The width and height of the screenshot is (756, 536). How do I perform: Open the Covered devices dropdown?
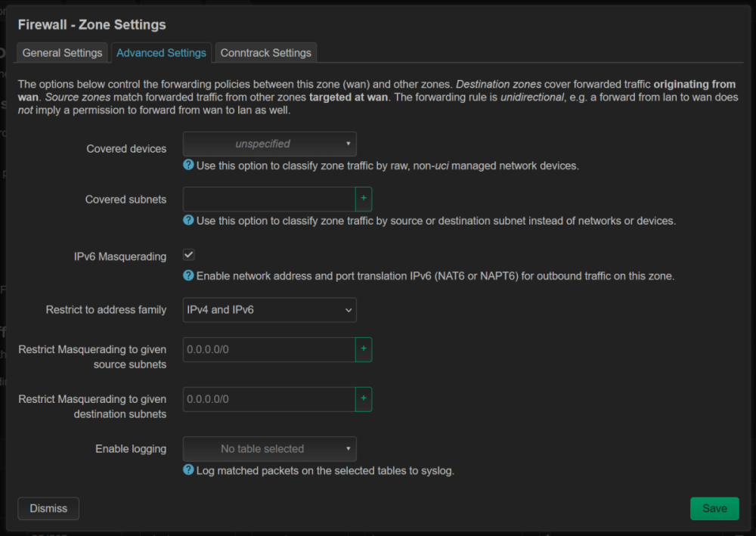pyautogui.click(x=269, y=144)
